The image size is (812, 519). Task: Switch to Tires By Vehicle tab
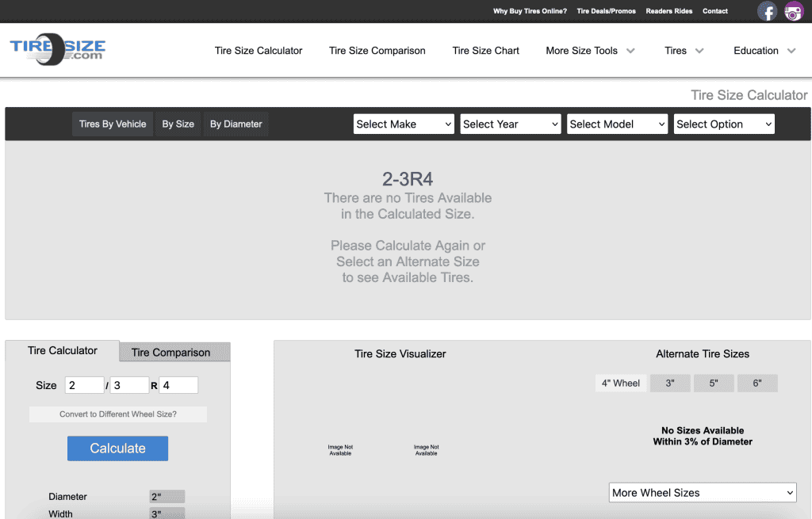pos(113,124)
